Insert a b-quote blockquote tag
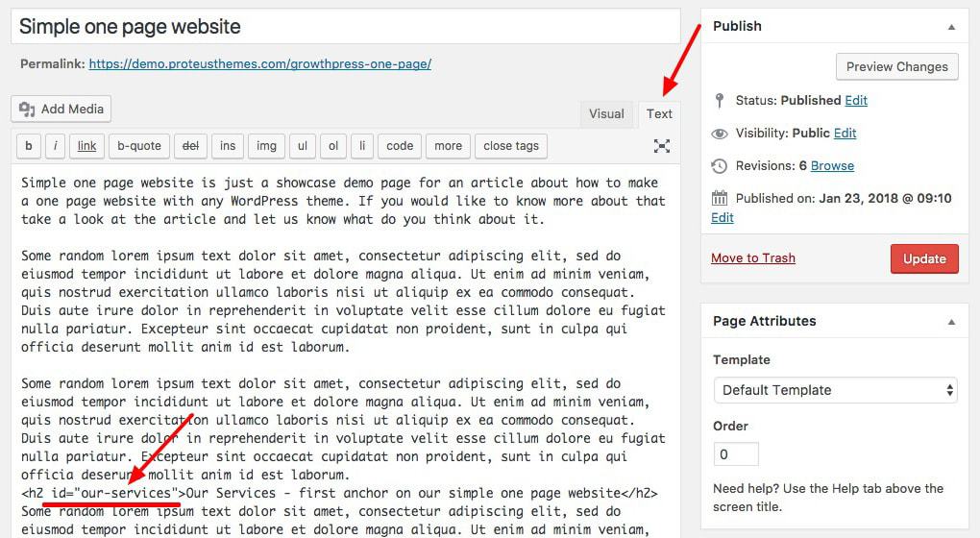The width and height of the screenshot is (980, 538). (138, 146)
